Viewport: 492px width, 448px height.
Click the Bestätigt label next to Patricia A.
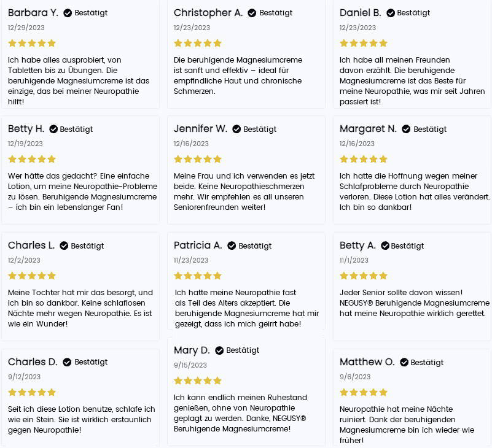point(255,246)
